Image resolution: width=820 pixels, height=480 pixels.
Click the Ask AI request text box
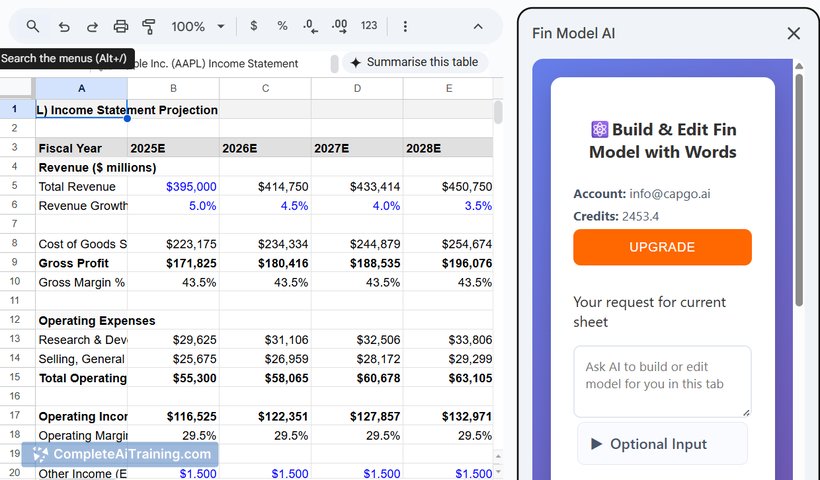tap(662, 381)
